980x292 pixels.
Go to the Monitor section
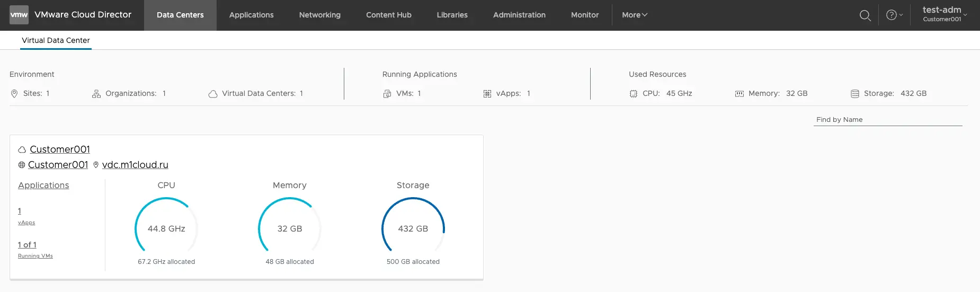click(585, 15)
